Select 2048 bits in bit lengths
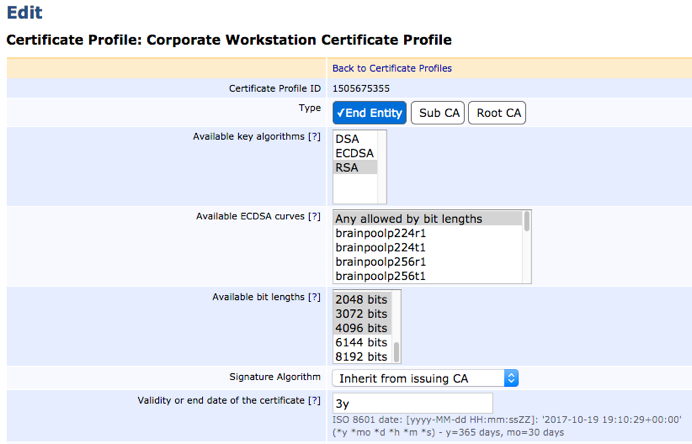The width and height of the screenshot is (692, 444). pos(361,299)
